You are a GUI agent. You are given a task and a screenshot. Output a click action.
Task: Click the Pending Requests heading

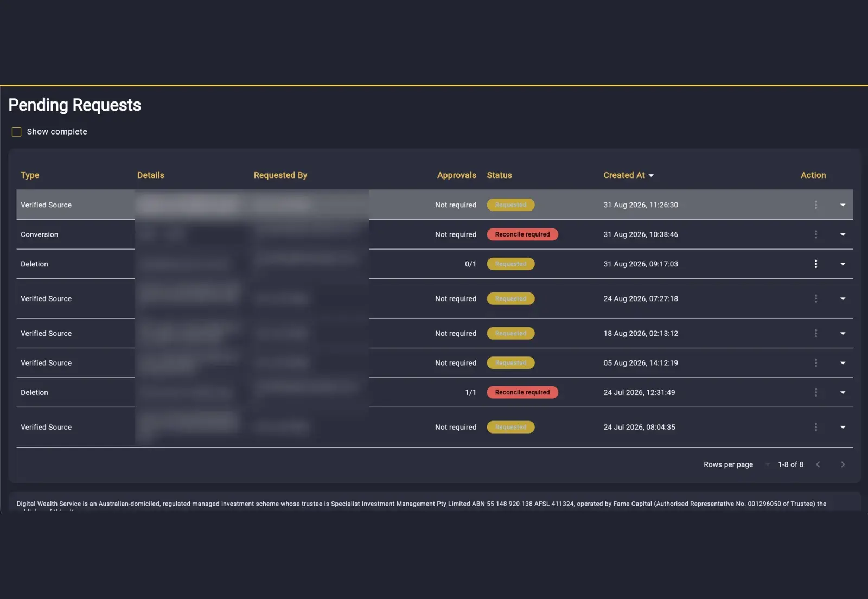75,105
